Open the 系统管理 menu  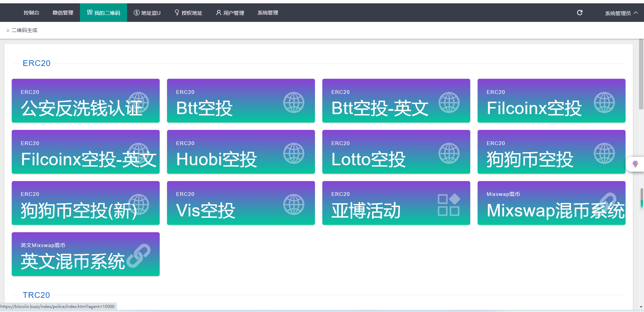pos(268,13)
